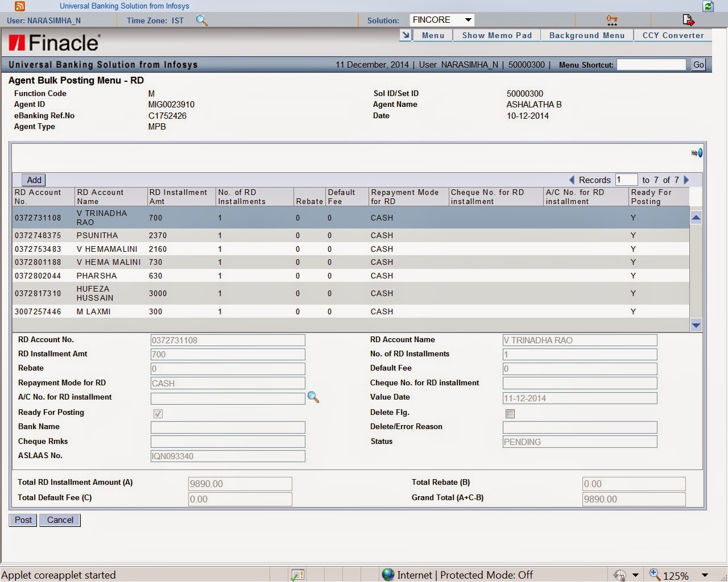This screenshot has height=582, width=728.
Task: Click the key password icon
Action: (x=612, y=20)
